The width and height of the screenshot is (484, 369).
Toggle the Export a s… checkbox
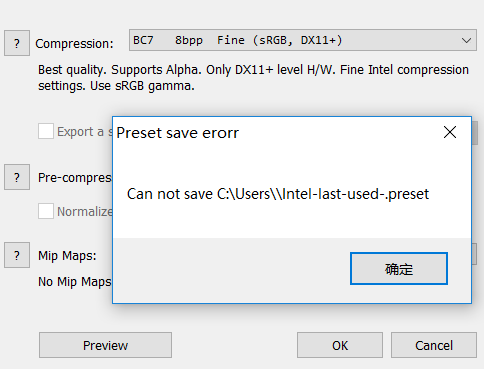(46, 131)
